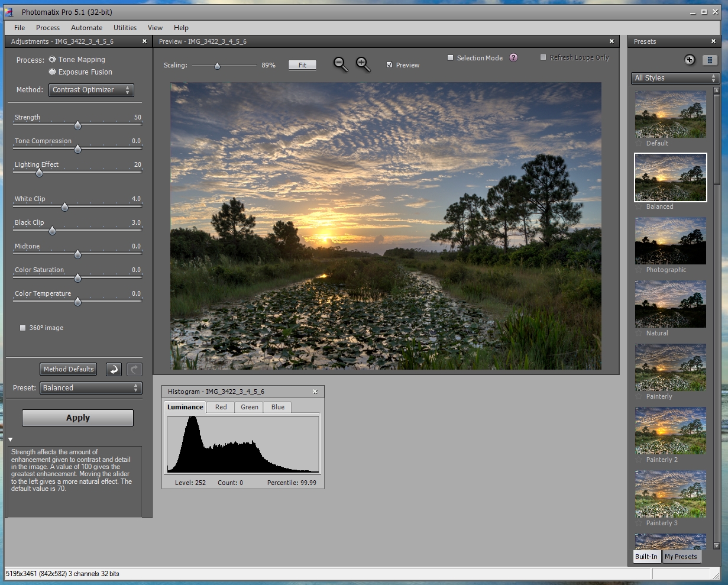Click the Apply button
The height and width of the screenshot is (585, 728).
pyautogui.click(x=78, y=418)
